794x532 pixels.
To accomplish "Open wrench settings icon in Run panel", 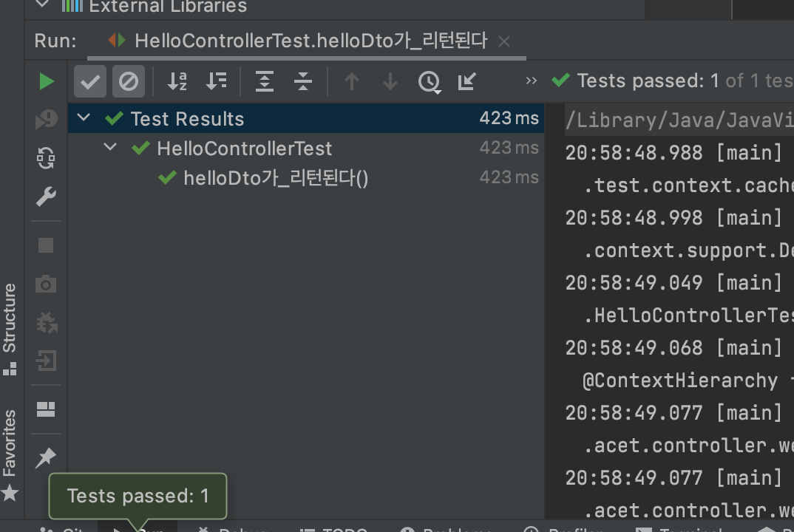I will click(x=46, y=197).
